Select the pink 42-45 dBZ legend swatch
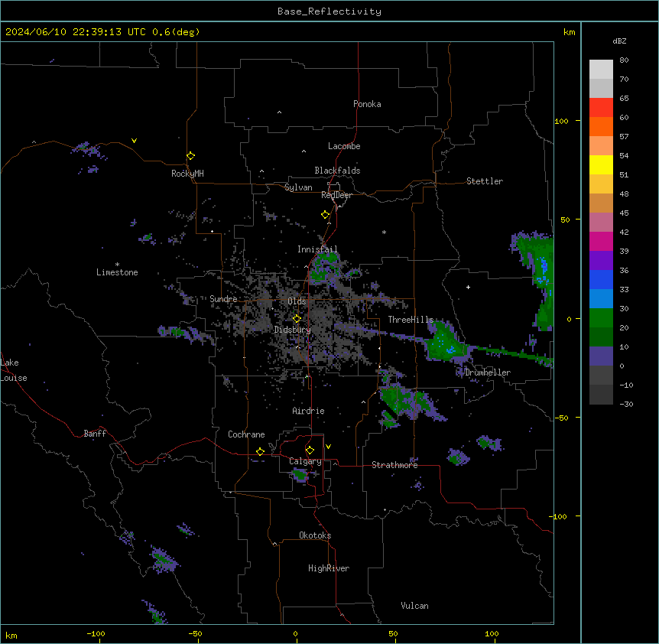659x644 pixels. pyautogui.click(x=601, y=223)
